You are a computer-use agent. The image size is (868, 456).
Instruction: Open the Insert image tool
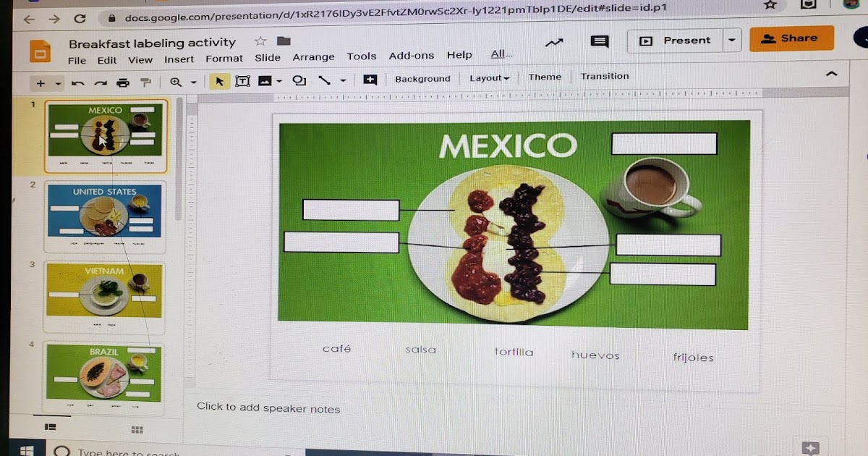263,81
